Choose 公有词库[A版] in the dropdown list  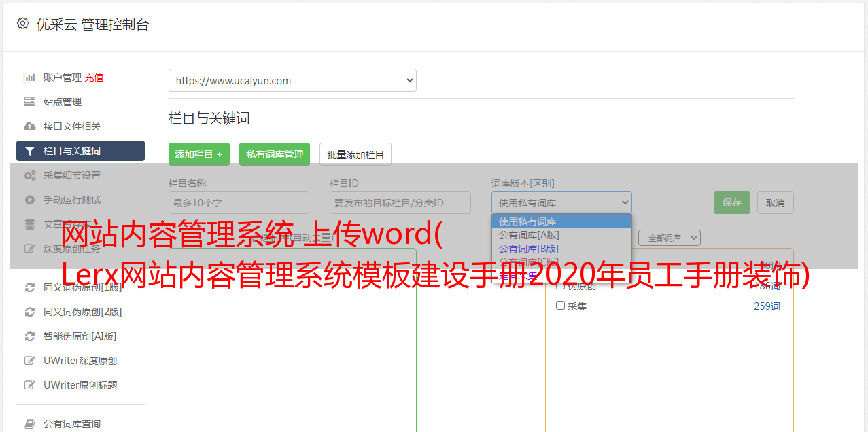tap(561, 235)
